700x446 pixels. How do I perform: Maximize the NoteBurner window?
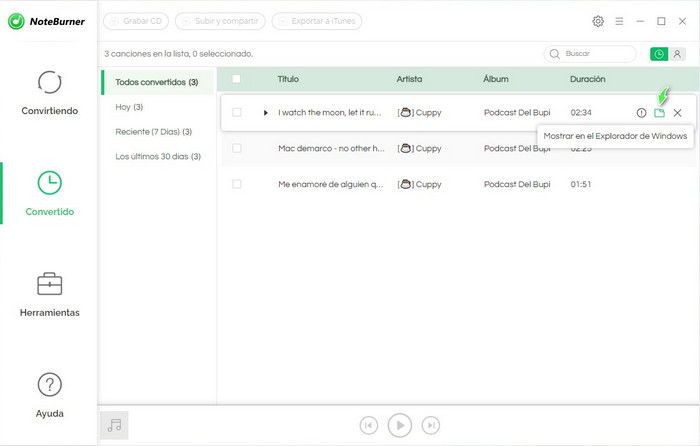coord(661,21)
